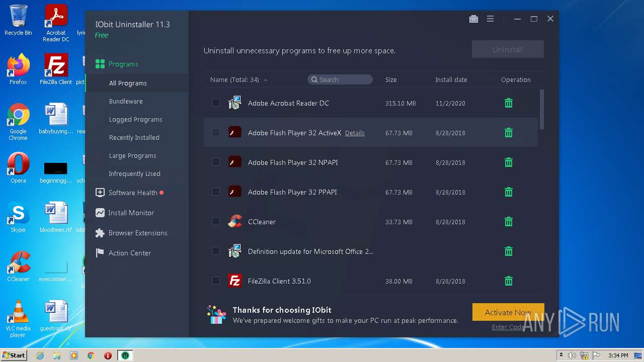
Task: Check the Adobe Flash Player 32 PPAPI checkbox
Action: point(216,192)
